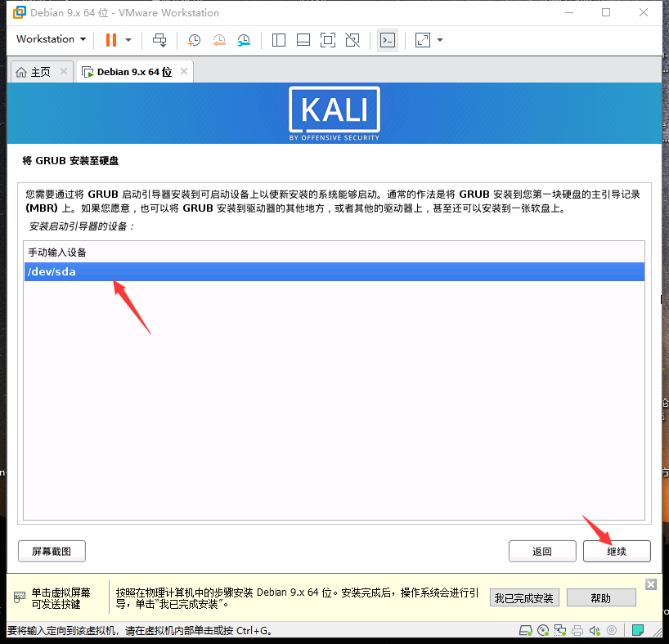Viewport: 669px width, 644px height.
Task: Revert to the previous snapshot
Action: [219, 41]
